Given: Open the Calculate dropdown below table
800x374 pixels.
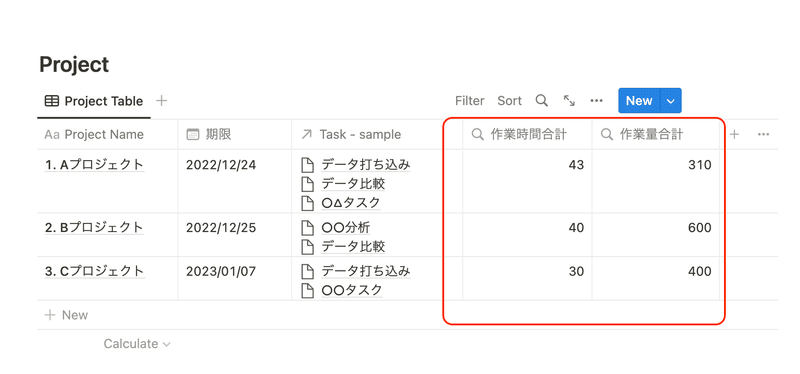Looking at the screenshot, I should 137,344.
